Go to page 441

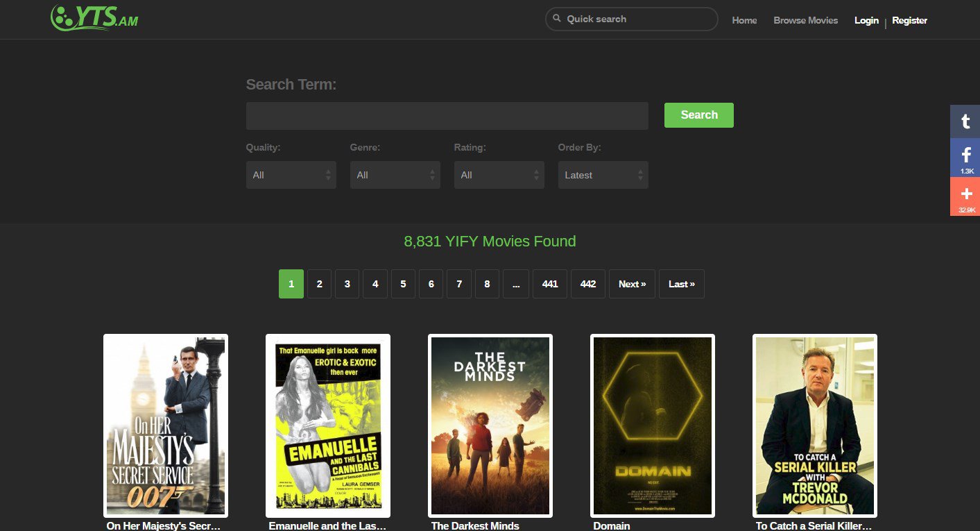550,284
